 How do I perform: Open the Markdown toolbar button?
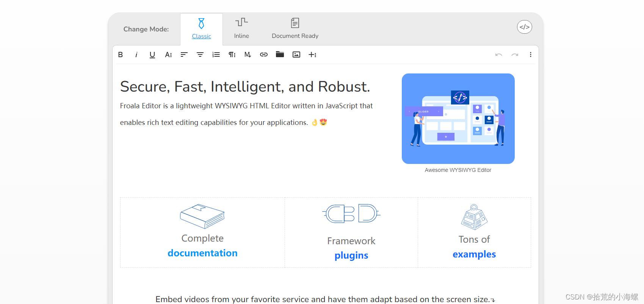[x=248, y=55]
